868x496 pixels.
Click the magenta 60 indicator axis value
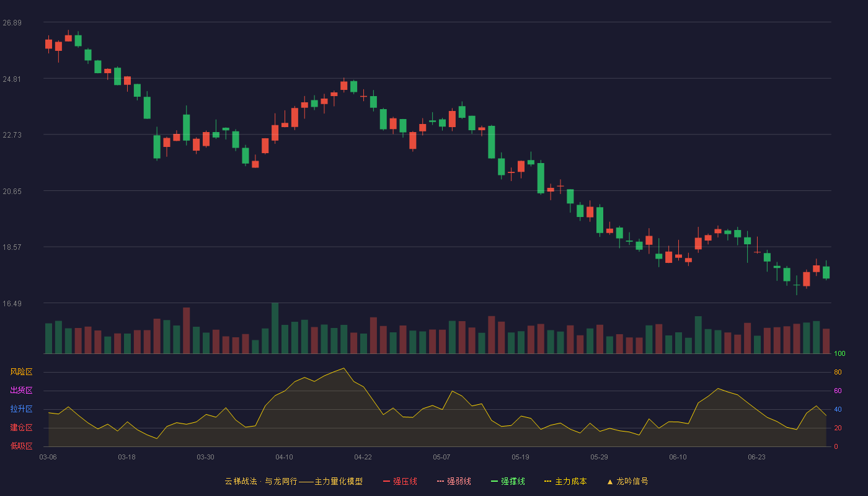(x=838, y=391)
